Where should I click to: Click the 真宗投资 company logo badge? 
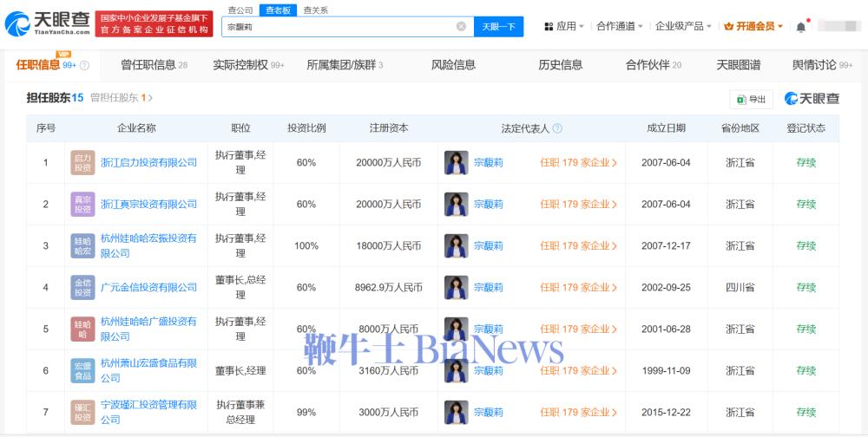click(82, 204)
